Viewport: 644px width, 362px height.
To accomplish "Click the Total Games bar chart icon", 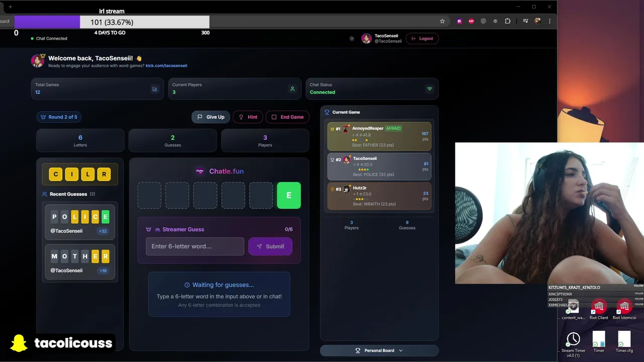I will click(154, 89).
